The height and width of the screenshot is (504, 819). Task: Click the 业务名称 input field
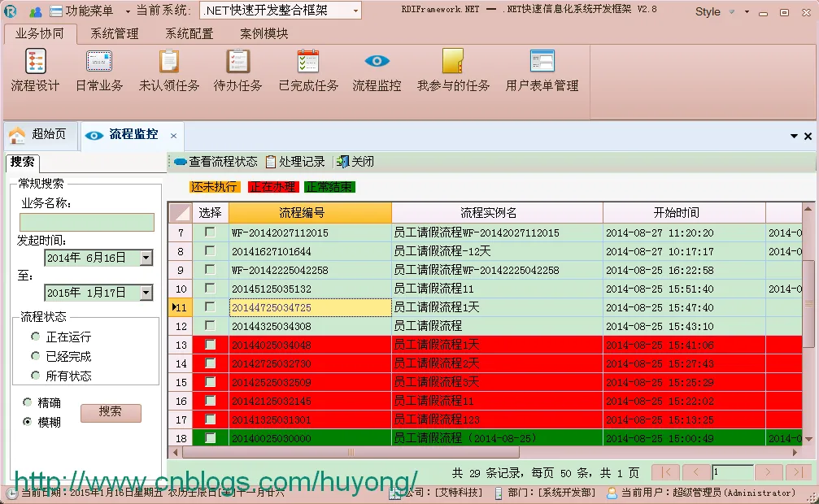click(x=87, y=222)
